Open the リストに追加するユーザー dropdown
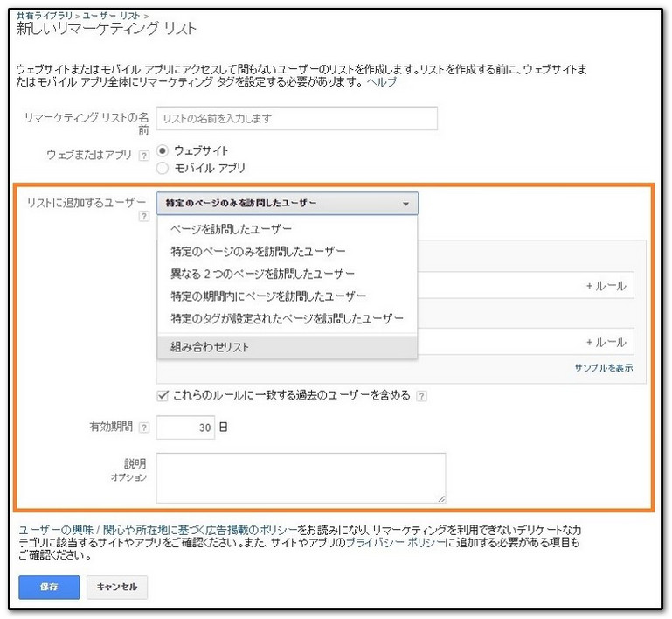 point(288,203)
